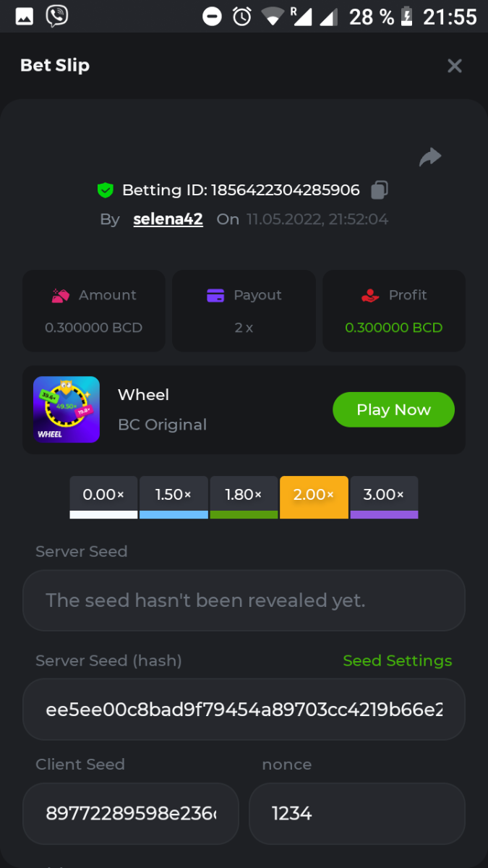Open selena42 user profile
The image size is (488, 868).
(168, 219)
